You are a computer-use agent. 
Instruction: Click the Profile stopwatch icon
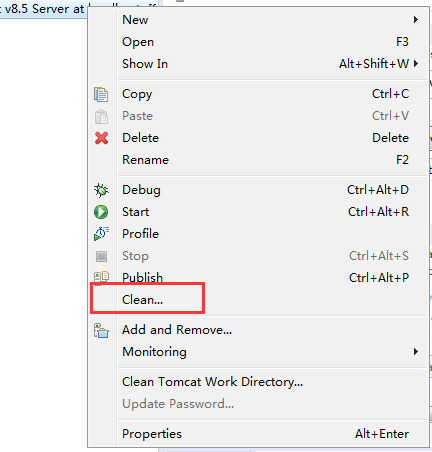pyautogui.click(x=101, y=234)
